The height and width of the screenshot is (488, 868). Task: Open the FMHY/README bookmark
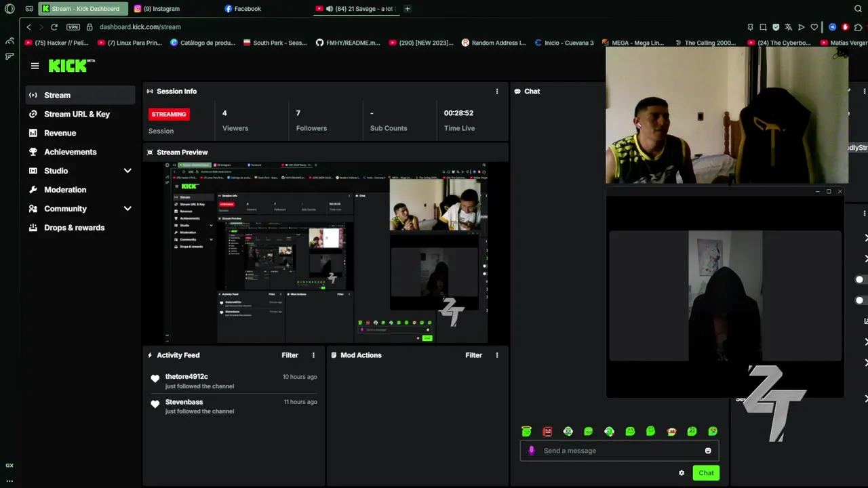click(x=348, y=43)
